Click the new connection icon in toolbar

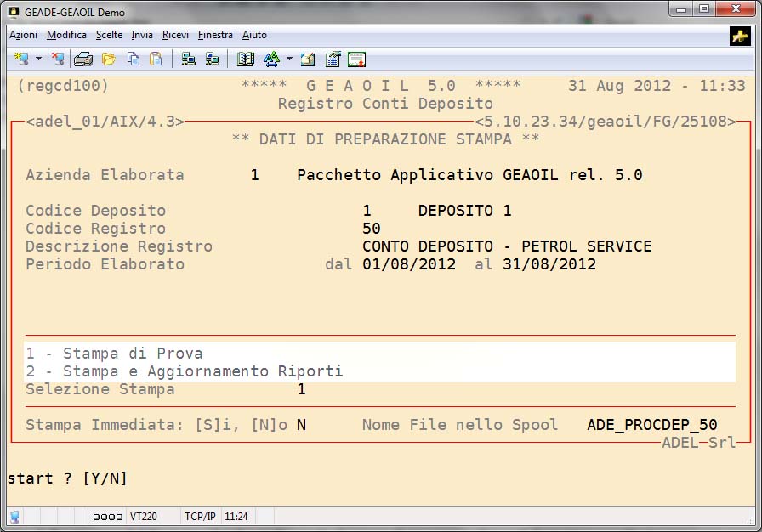[20, 59]
